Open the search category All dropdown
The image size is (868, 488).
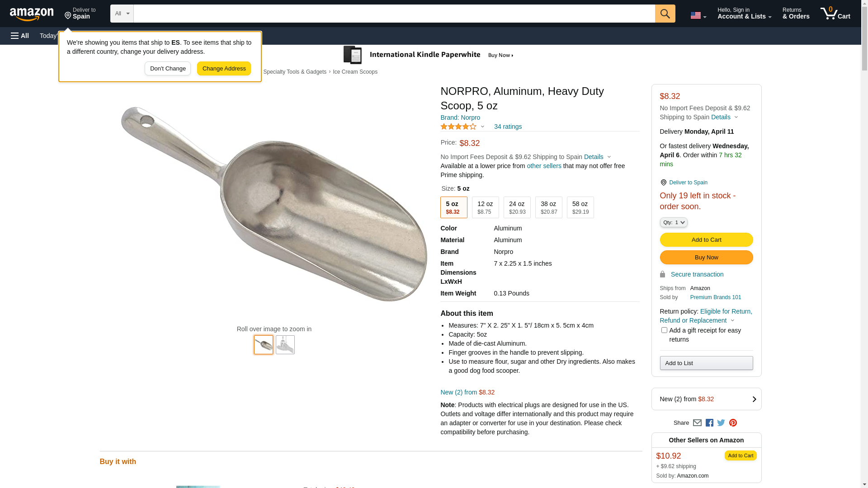click(x=122, y=14)
